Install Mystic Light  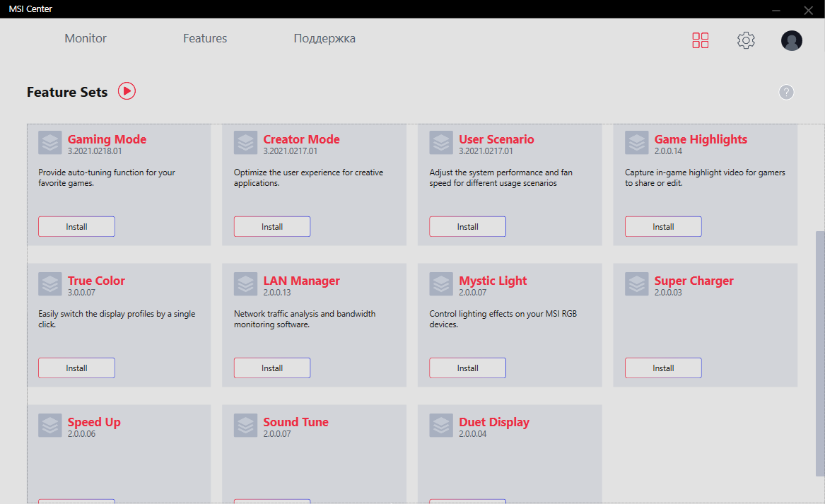coord(468,368)
